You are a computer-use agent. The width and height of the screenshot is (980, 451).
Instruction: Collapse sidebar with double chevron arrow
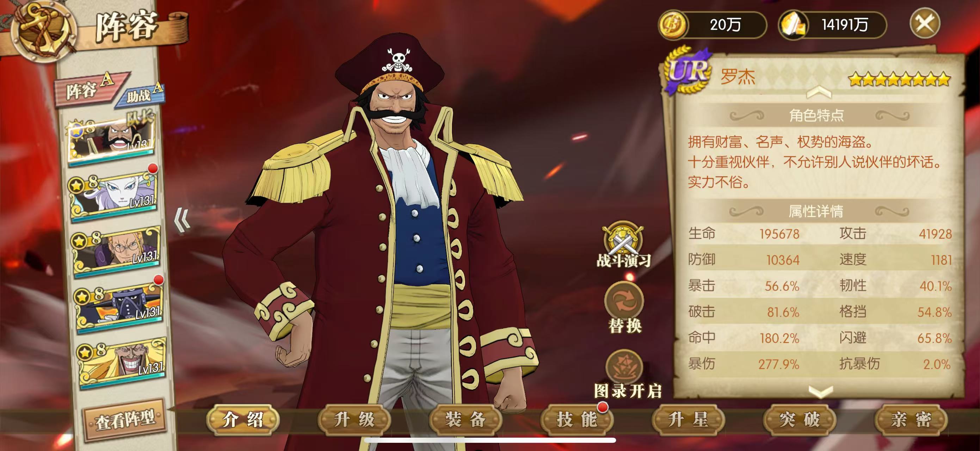click(x=182, y=220)
